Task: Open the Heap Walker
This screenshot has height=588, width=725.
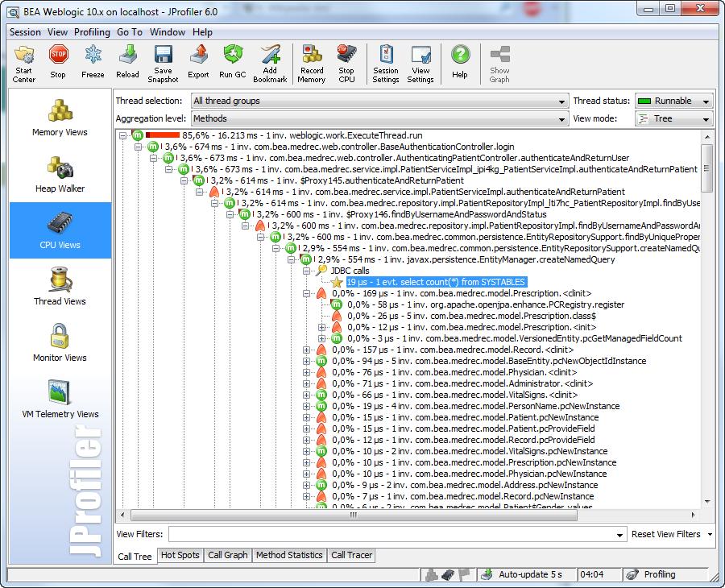Action: (x=60, y=174)
